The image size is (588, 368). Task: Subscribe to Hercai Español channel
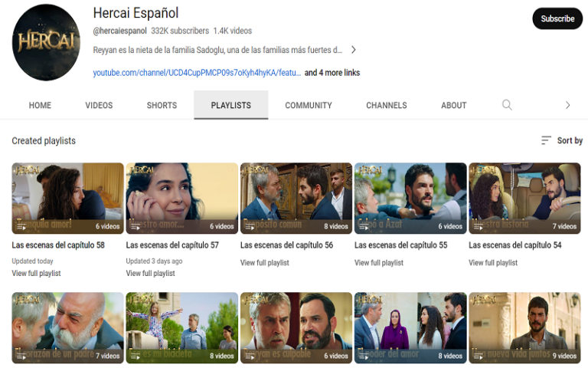557,18
